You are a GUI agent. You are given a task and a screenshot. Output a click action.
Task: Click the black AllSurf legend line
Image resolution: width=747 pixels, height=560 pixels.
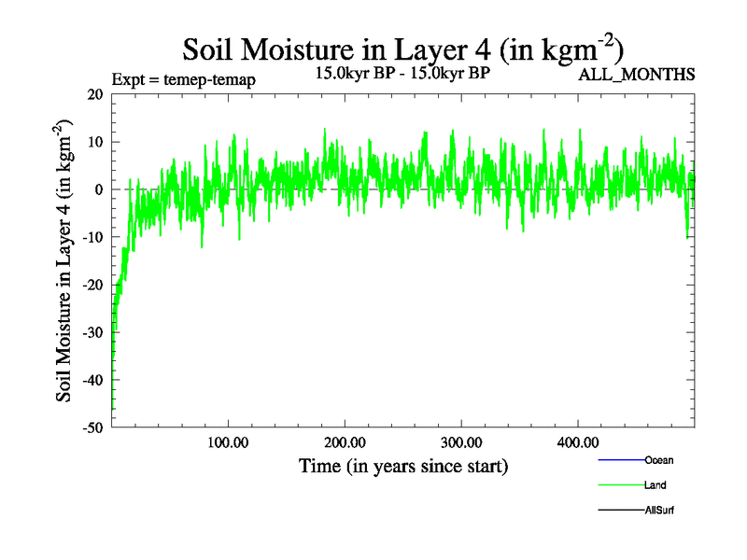pyautogui.click(x=620, y=511)
